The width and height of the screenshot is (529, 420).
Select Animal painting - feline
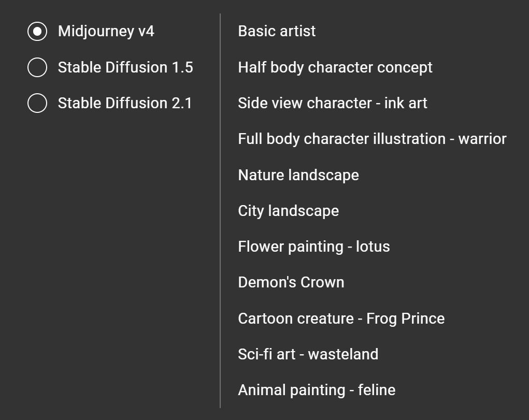pos(316,390)
